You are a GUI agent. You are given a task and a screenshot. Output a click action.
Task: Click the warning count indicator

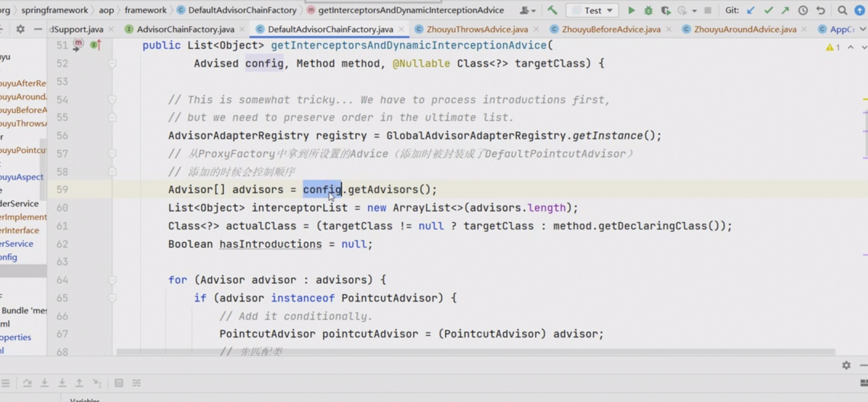click(833, 47)
